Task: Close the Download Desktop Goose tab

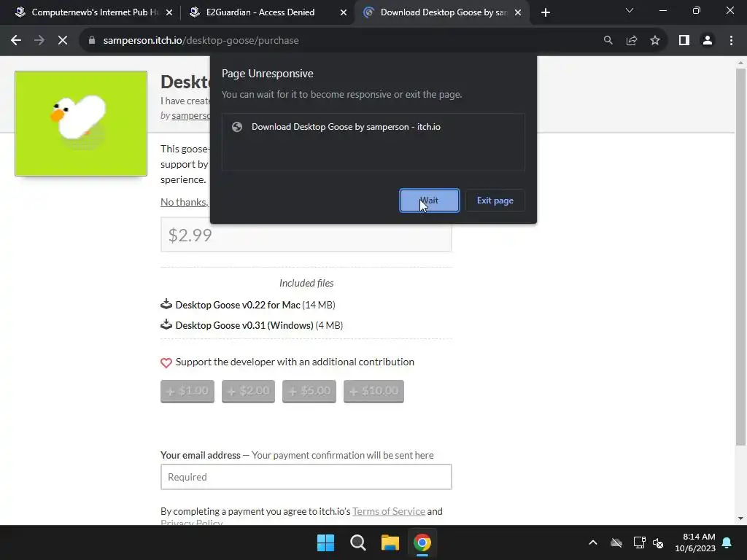Action: (x=518, y=12)
